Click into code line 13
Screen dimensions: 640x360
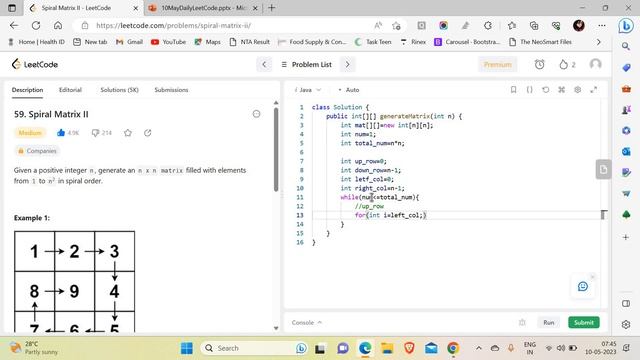[x=455, y=215]
